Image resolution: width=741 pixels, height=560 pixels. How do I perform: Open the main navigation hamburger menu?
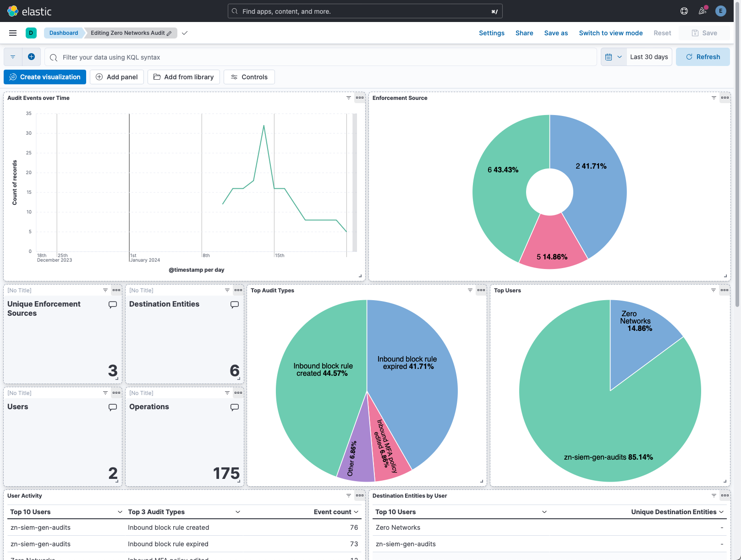[13, 33]
